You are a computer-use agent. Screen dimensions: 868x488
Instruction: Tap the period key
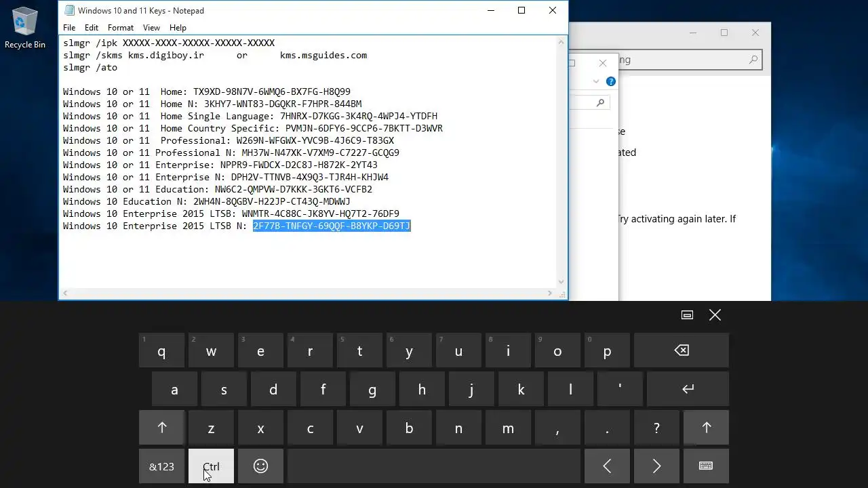pos(607,428)
